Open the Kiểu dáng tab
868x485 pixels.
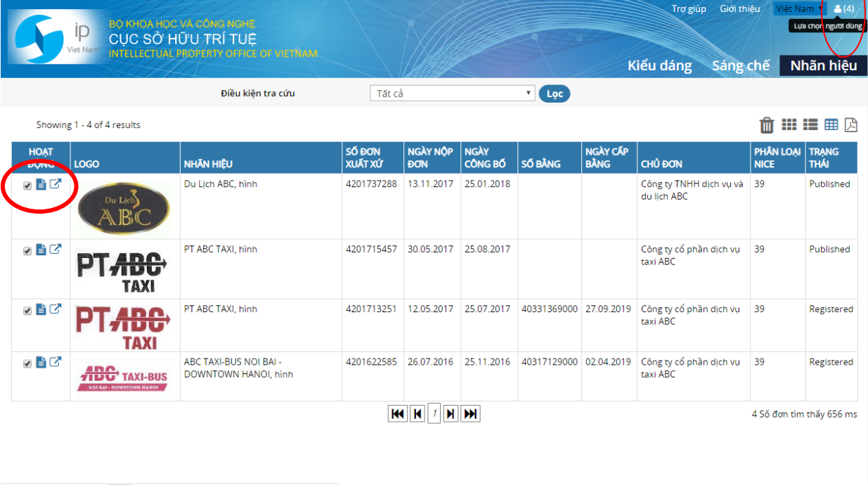659,65
